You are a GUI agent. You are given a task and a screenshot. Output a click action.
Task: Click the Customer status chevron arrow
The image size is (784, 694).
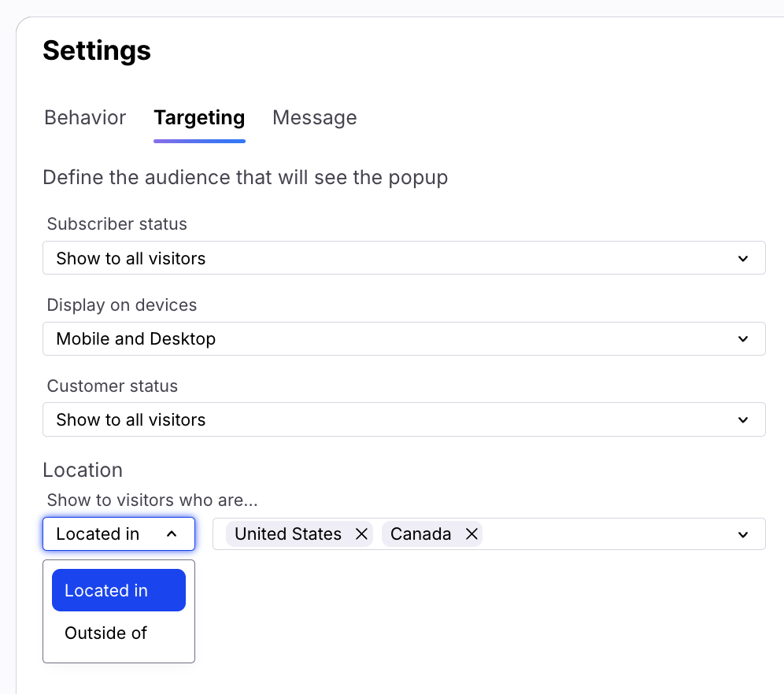742,420
